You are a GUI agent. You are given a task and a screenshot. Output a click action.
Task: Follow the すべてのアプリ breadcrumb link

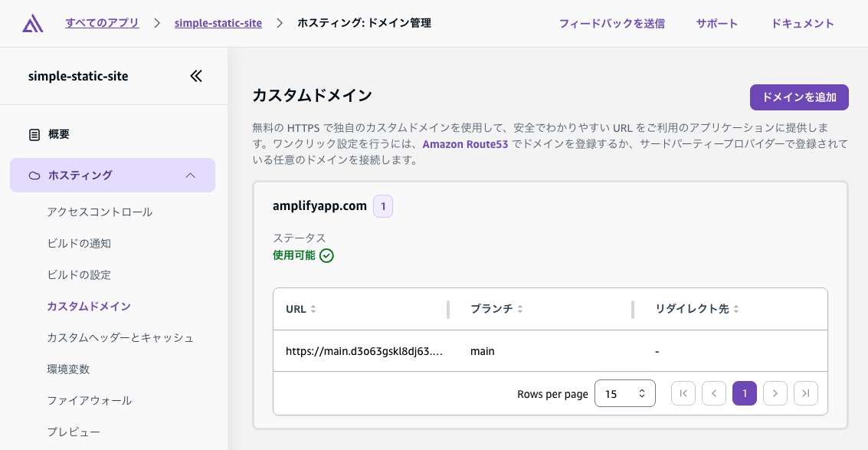102,23
